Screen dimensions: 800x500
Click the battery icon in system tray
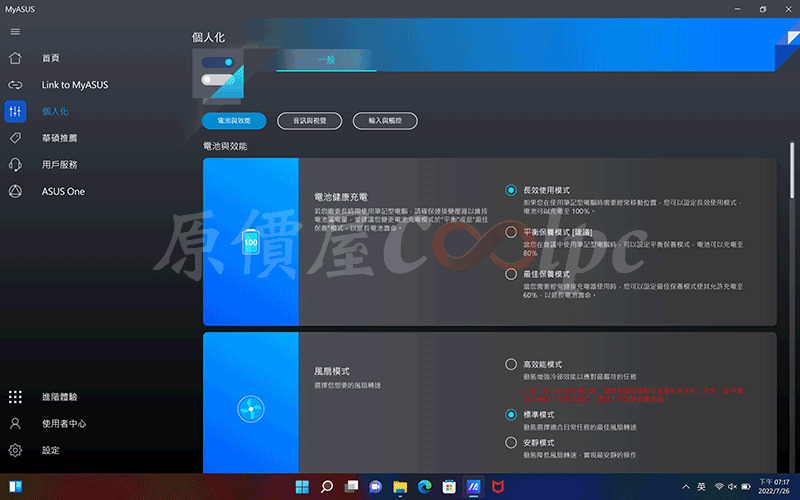click(746, 487)
